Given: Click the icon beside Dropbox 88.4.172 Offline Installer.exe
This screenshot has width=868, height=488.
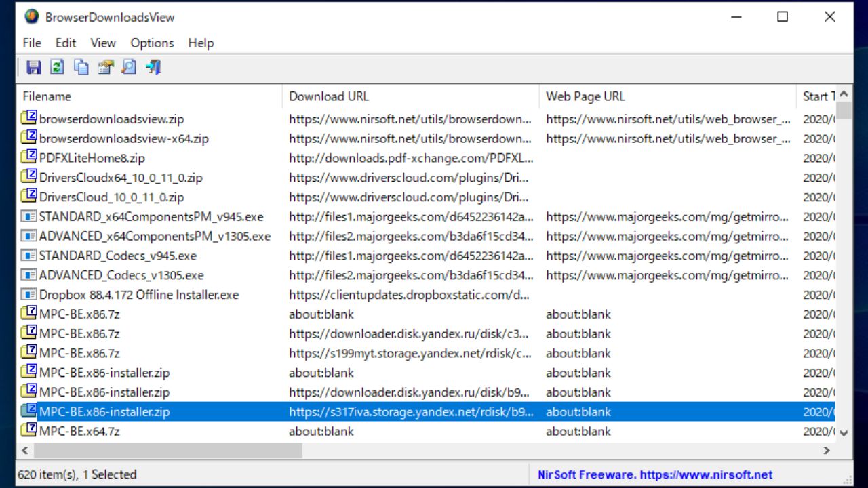Looking at the screenshot, I should click(28, 295).
